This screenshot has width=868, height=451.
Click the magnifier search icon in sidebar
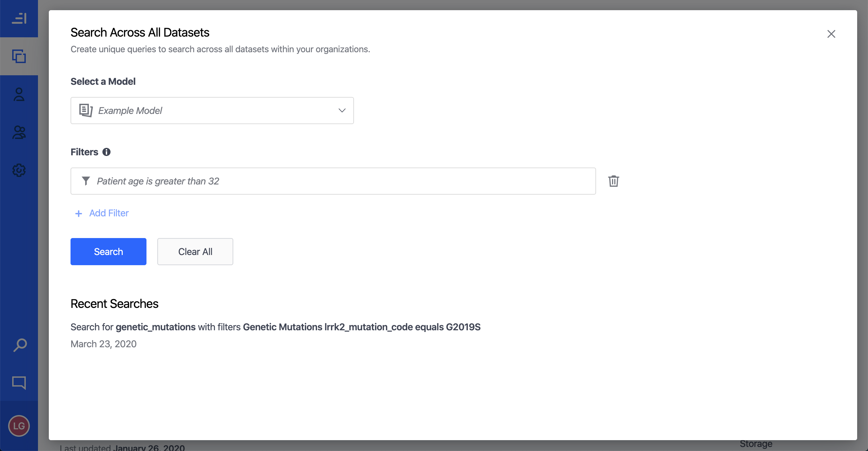[20, 345]
